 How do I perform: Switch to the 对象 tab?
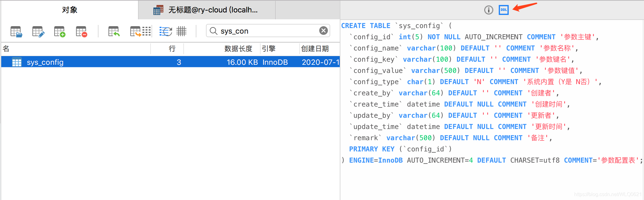[70, 10]
